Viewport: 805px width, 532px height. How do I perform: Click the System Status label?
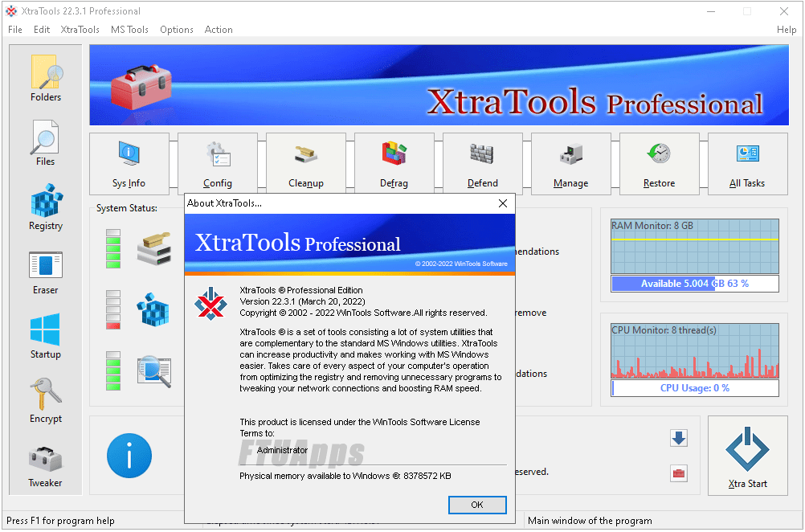(x=127, y=208)
